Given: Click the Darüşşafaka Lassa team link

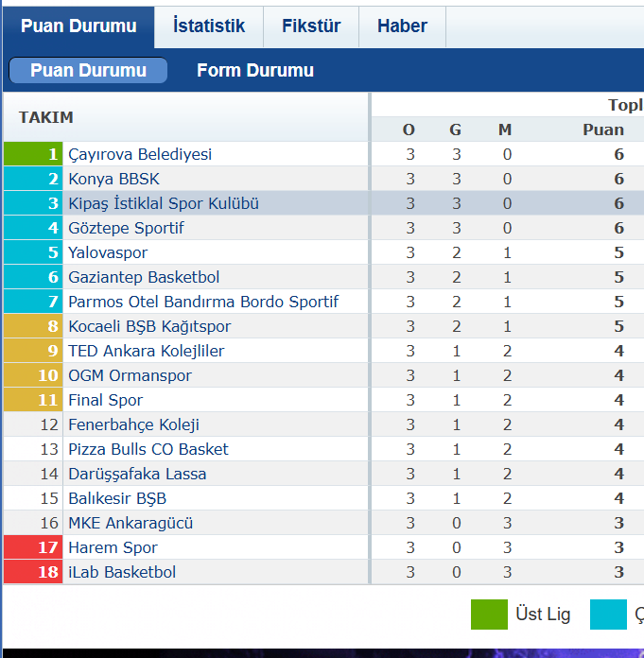Looking at the screenshot, I should (x=137, y=474).
